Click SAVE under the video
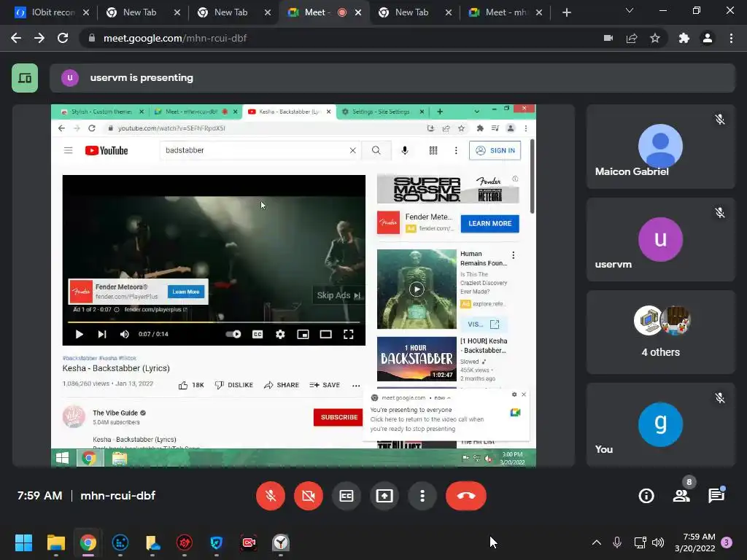This screenshot has height=560, width=747. [x=325, y=385]
